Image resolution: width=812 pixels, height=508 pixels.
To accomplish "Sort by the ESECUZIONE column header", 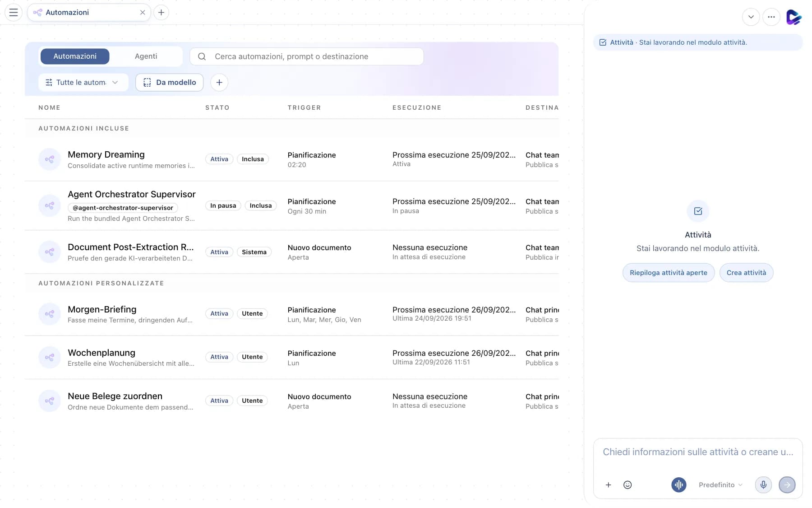I will pos(417,107).
